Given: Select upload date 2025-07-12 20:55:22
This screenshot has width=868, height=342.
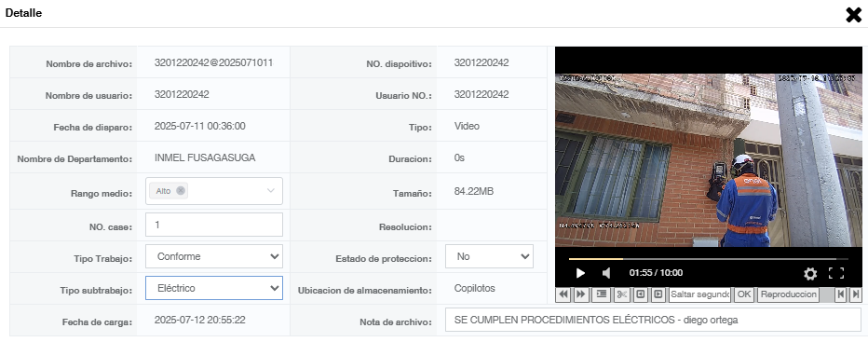Looking at the screenshot, I should click(200, 320).
